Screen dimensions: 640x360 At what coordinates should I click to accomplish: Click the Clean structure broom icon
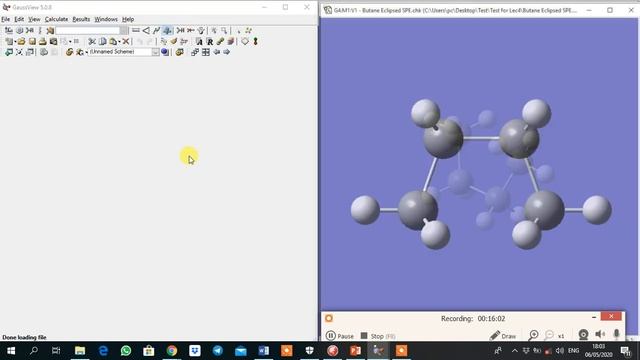(173, 41)
